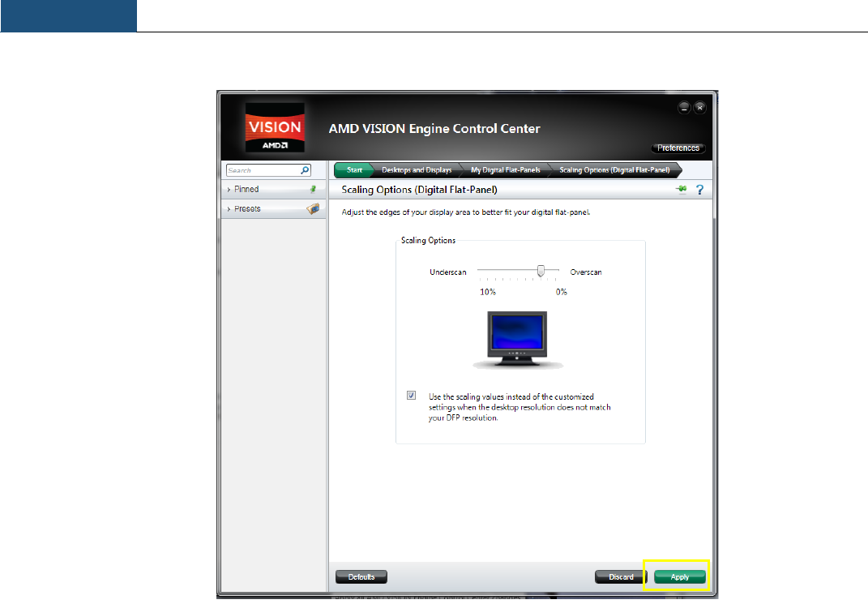The width and height of the screenshot is (868, 604).
Task: Click the AMD VISION logo
Action: click(x=275, y=128)
